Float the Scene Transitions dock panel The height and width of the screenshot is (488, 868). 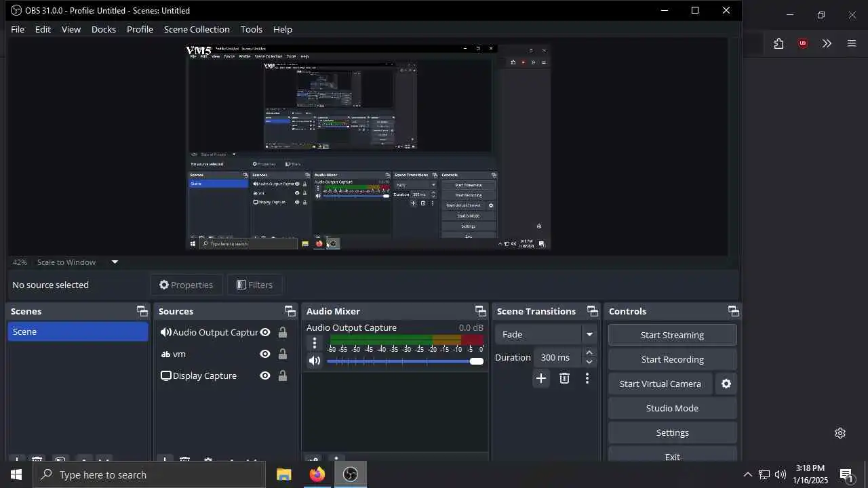pyautogui.click(x=592, y=311)
